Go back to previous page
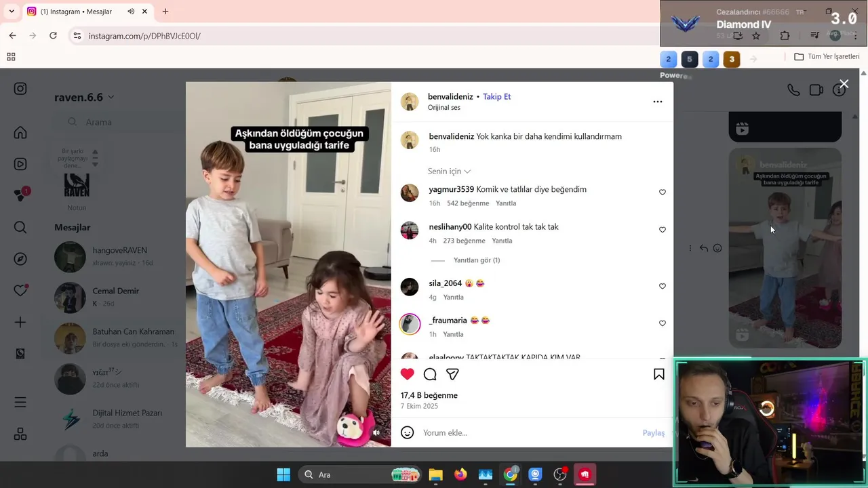 [x=12, y=35]
